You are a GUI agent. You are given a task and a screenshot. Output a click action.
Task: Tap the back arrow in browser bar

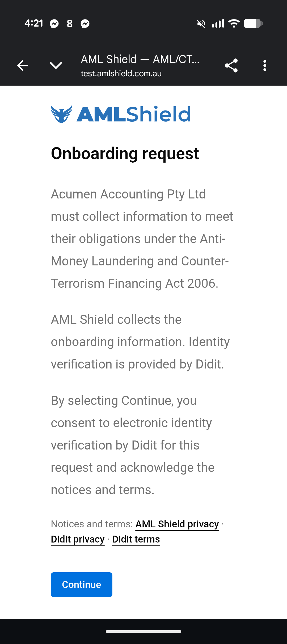point(23,65)
